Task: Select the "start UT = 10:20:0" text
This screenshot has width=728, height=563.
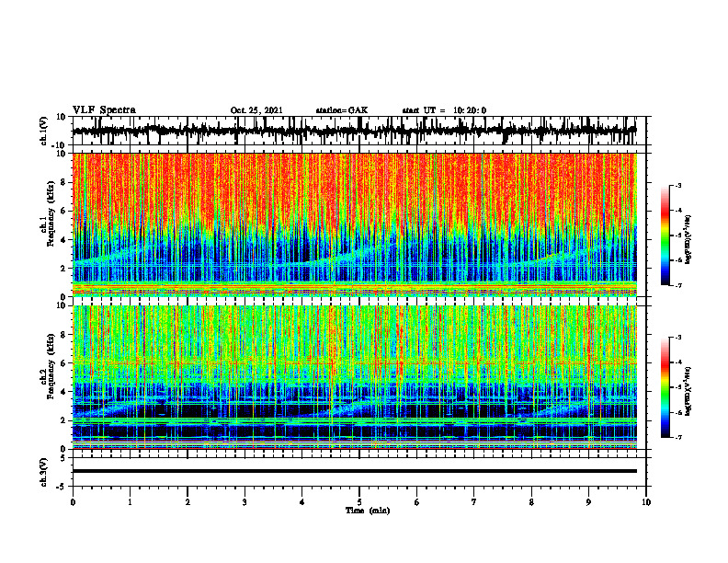Action: [x=444, y=110]
